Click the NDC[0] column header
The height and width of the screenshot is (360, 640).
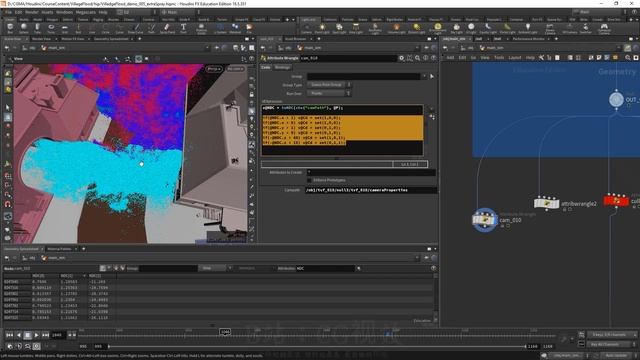click(45, 276)
